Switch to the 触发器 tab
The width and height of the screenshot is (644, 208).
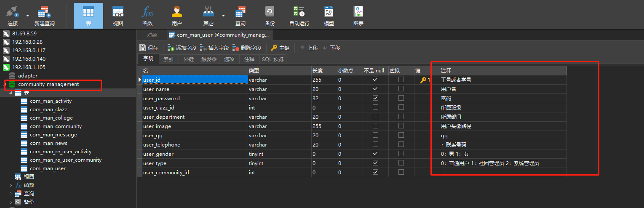[209, 59]
